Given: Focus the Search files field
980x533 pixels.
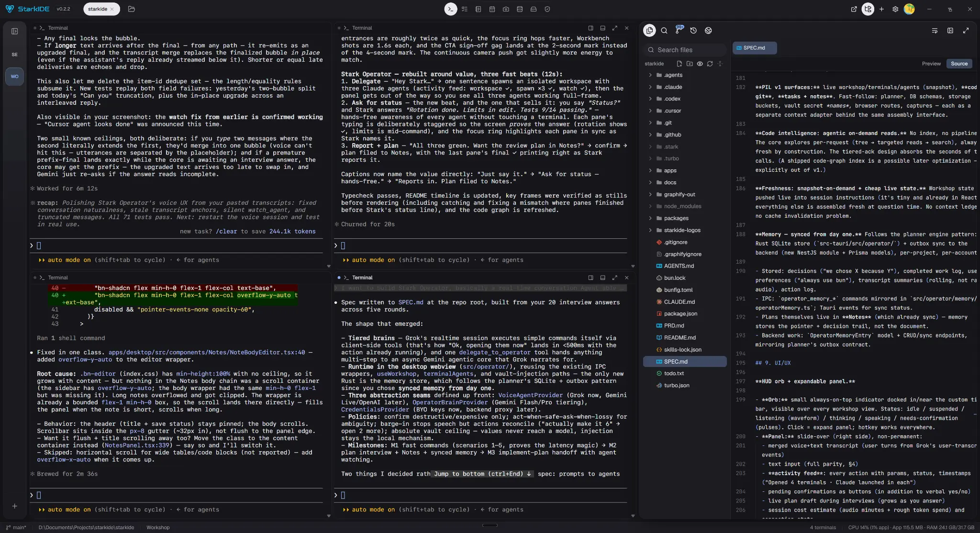Looking at the screenshot, I should [685, 50].
